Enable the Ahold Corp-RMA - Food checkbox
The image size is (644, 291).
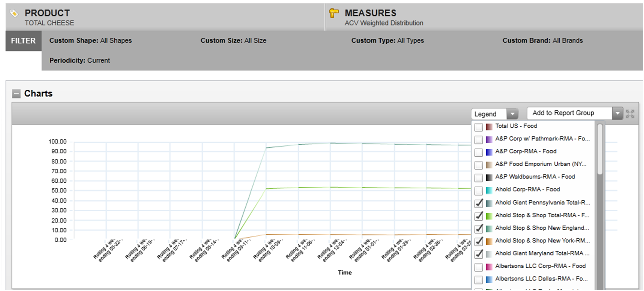coord(479,190)
